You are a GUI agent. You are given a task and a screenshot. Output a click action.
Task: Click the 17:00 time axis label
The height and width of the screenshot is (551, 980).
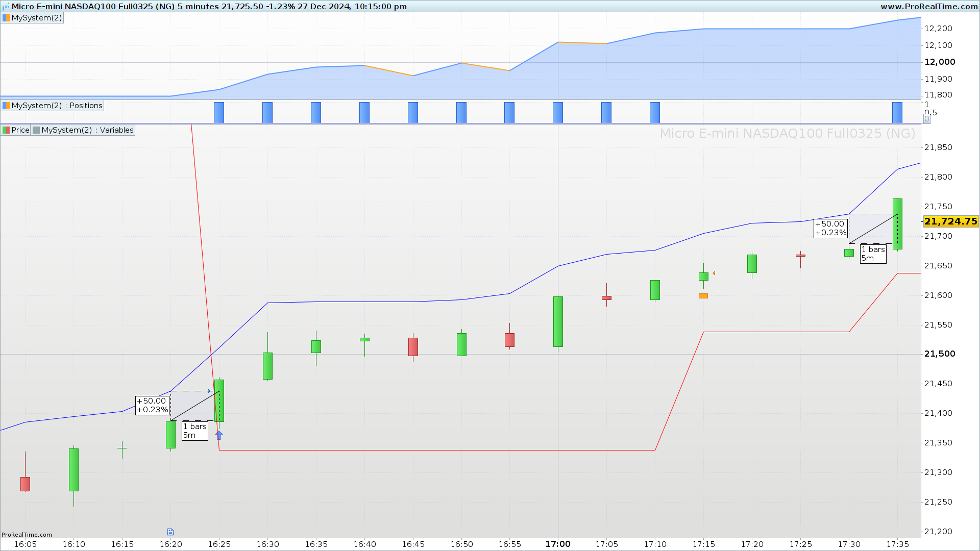558,544
